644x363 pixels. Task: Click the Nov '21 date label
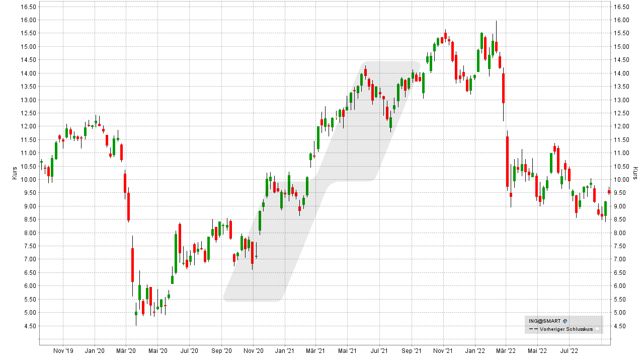(443, 350)
